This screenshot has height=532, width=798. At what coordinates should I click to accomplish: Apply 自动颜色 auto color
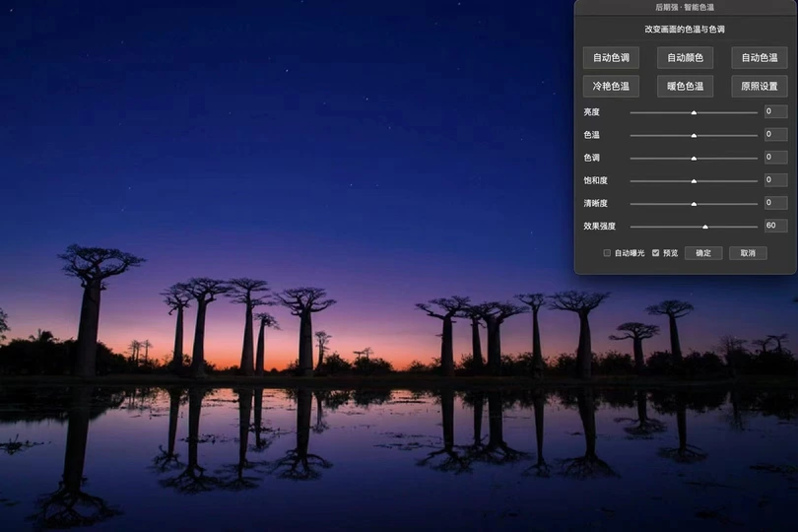click(685, 57)
